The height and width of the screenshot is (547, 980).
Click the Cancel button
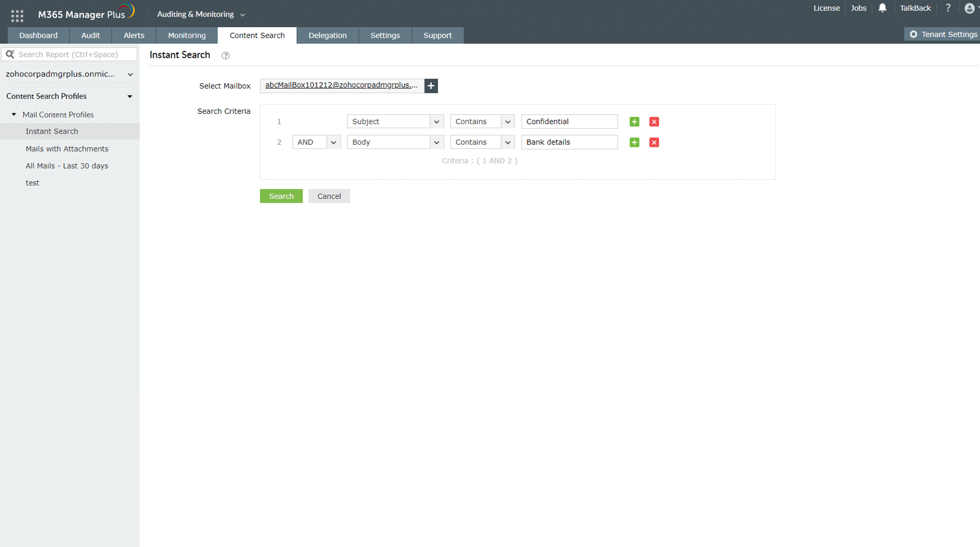(x=329, y=196)
